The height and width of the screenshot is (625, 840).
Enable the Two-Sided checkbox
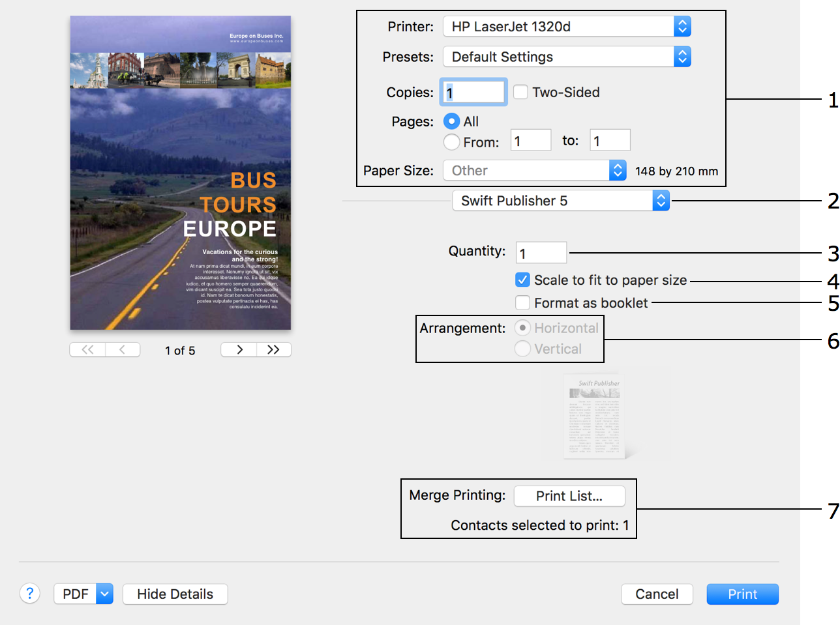point(520,92)
